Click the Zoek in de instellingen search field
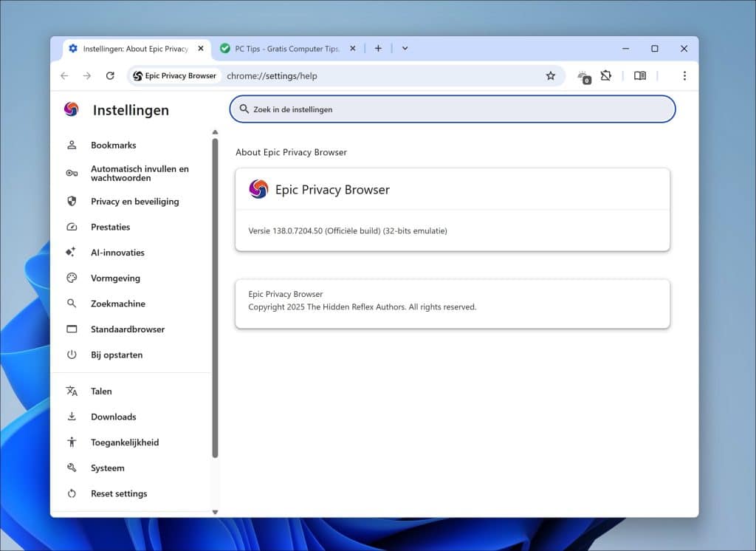 pos(452,109)
